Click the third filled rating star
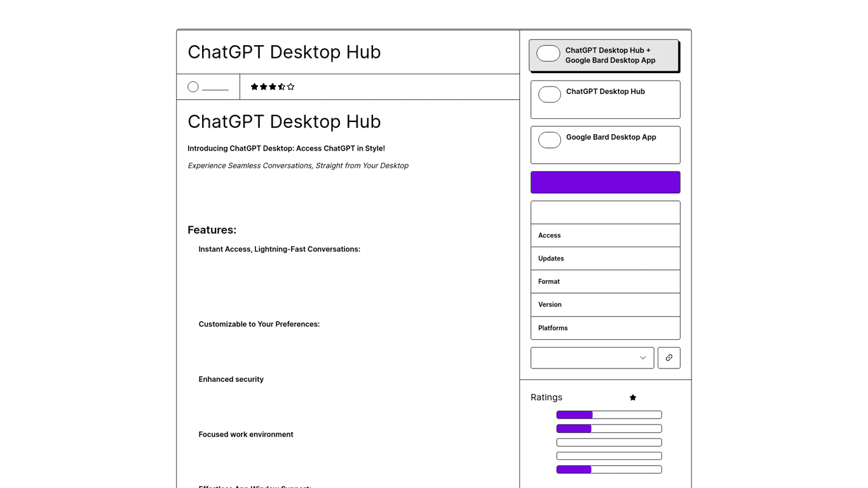The height and width of the screenshot is (488, 868). pyautogui.click(x=273, y=86)
